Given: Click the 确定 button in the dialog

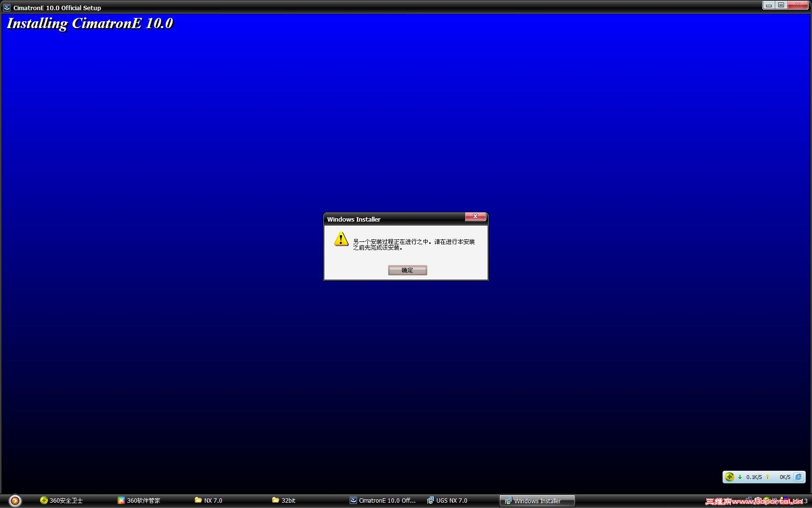Looking at the screenshot, I should point(407,270).
